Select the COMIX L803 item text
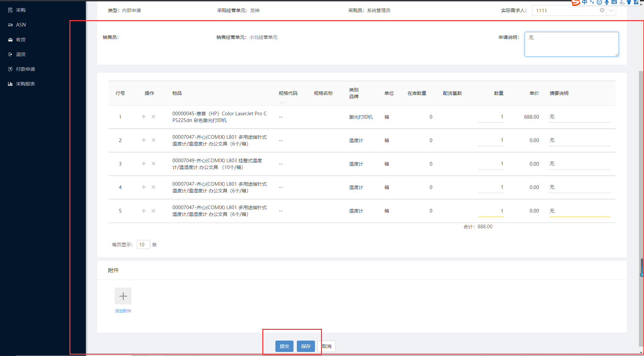This screenshot has height=356, width=644. tap(217, 164)
